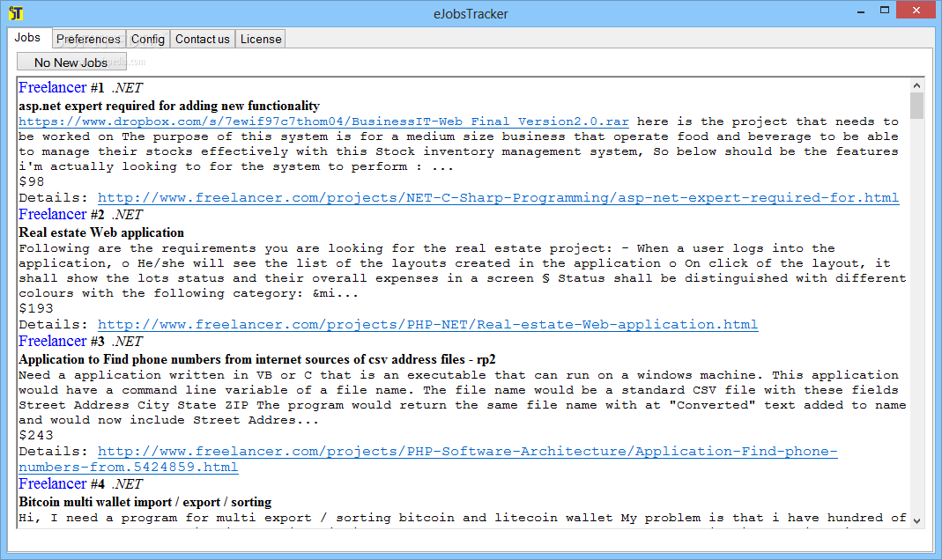The height and width of the screenshot is (560, 942).
Task: Click the $193 price text
Action: click(x=36, y=308)
